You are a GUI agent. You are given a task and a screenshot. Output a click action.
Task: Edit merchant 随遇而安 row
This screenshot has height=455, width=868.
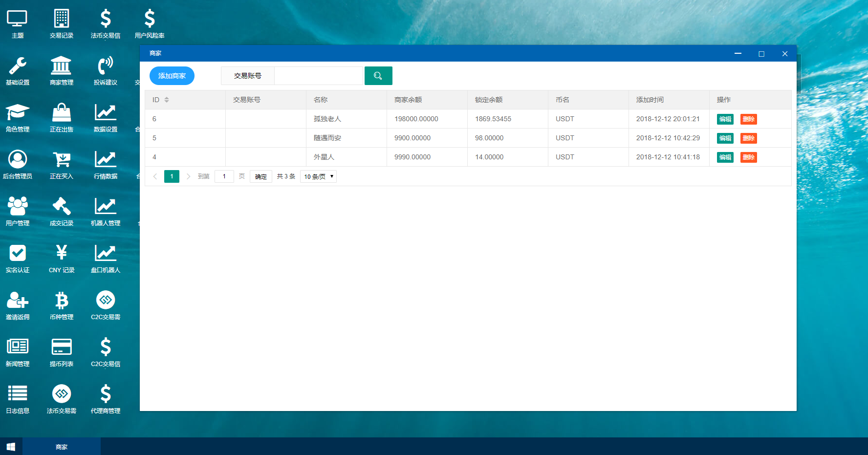pos(725,138)
